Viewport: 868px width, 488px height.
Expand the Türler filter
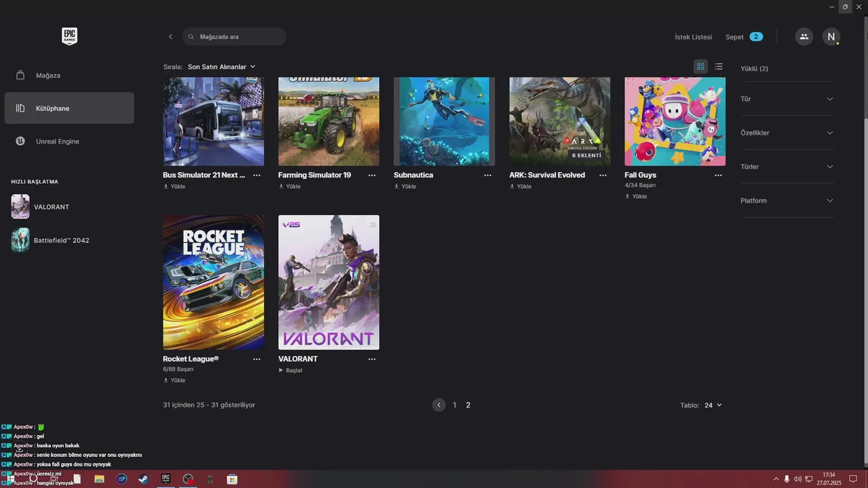pyautogui.click(x=787, y=167)
